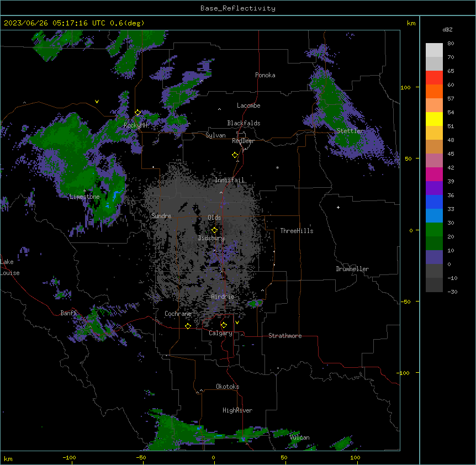Select the purple 39 dBZ legend swatch
476x465 pixels.
pyautogui.click(x=434, y=188)
